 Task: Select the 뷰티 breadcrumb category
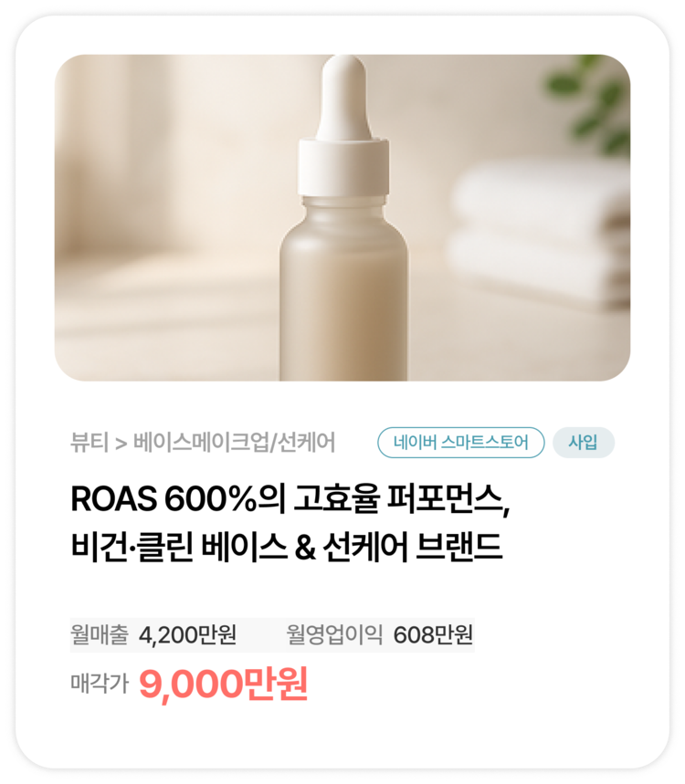(90, 443)
